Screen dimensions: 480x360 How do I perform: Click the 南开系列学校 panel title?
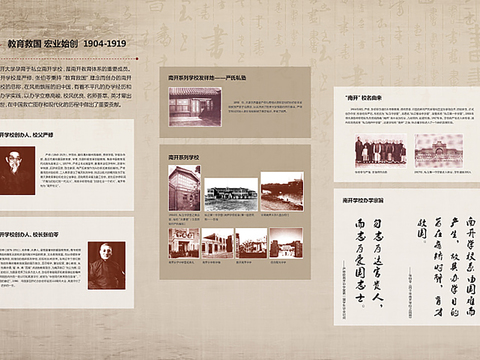[x=184, y=157]
